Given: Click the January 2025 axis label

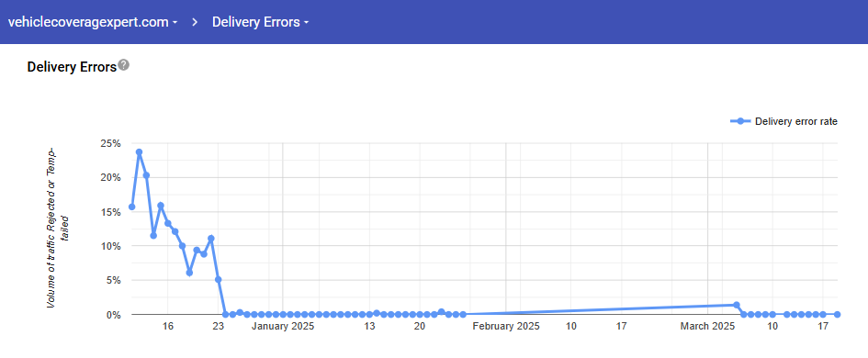Looking at the screenshot, I should click(x=282, y=327).
